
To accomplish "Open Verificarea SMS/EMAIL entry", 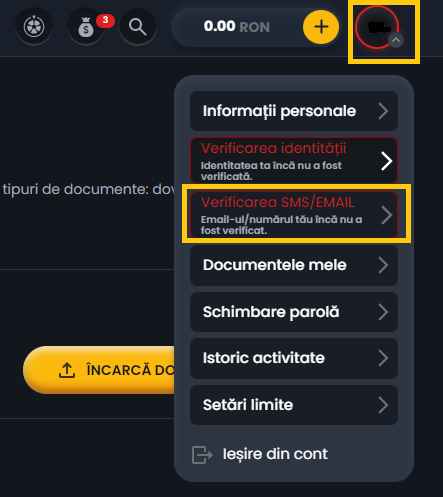I will (294, 215).
